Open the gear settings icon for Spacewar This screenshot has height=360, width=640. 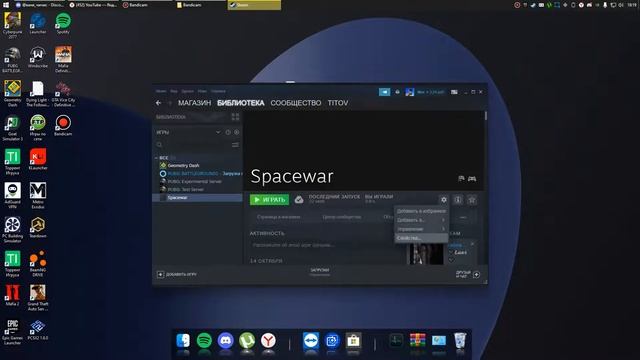(444, 200)
